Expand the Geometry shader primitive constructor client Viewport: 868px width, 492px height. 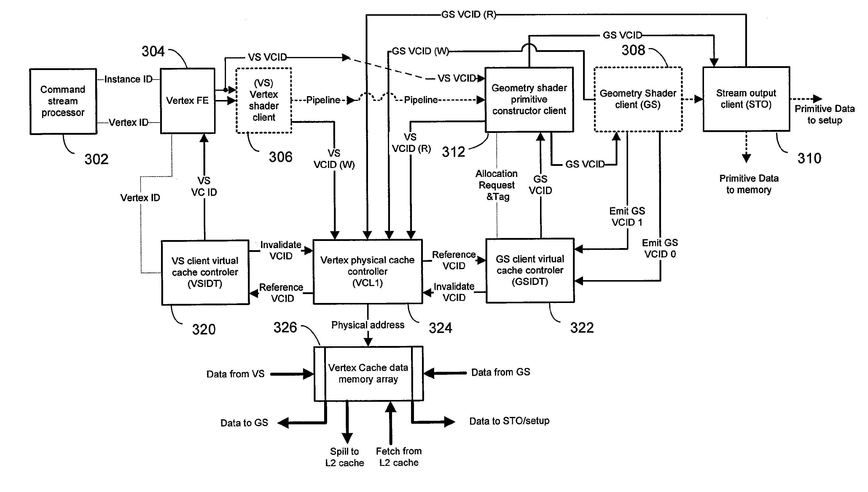(x=519, y=101)
